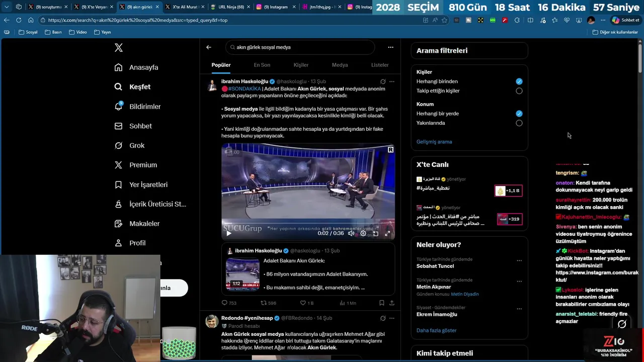Switch to the Listeler tab
644x362 pixels.
point(380,65)
